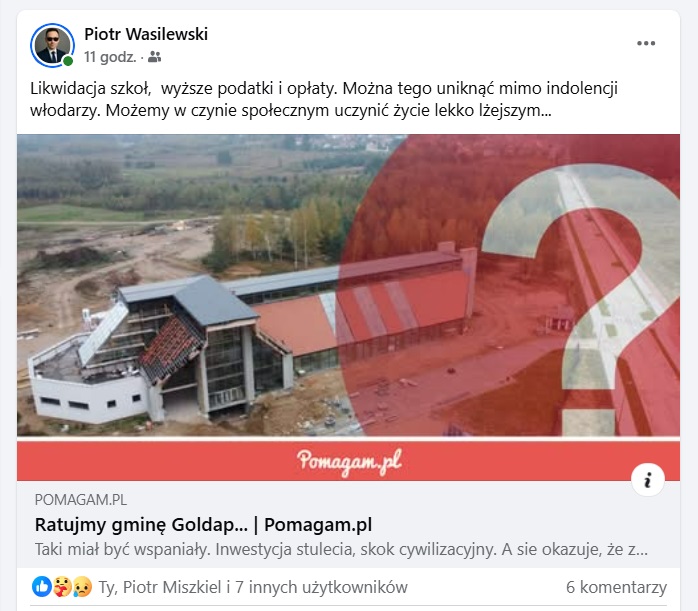Click the '11 godz.' timestamp
This screenshot has height=611, width=698.
(x=110, y=57)
